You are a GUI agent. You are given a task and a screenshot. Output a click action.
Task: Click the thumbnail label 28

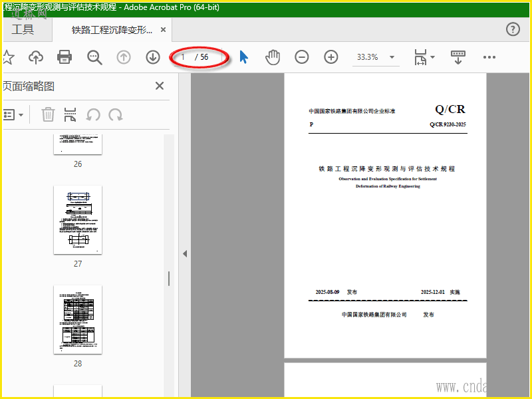point(78,363)
